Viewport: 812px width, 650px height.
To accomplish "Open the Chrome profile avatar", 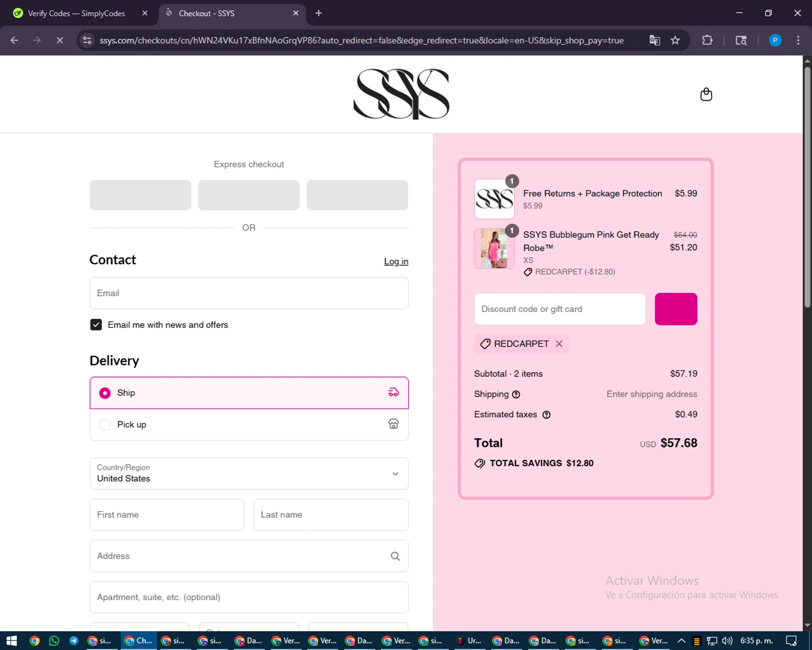I will 775,40.
